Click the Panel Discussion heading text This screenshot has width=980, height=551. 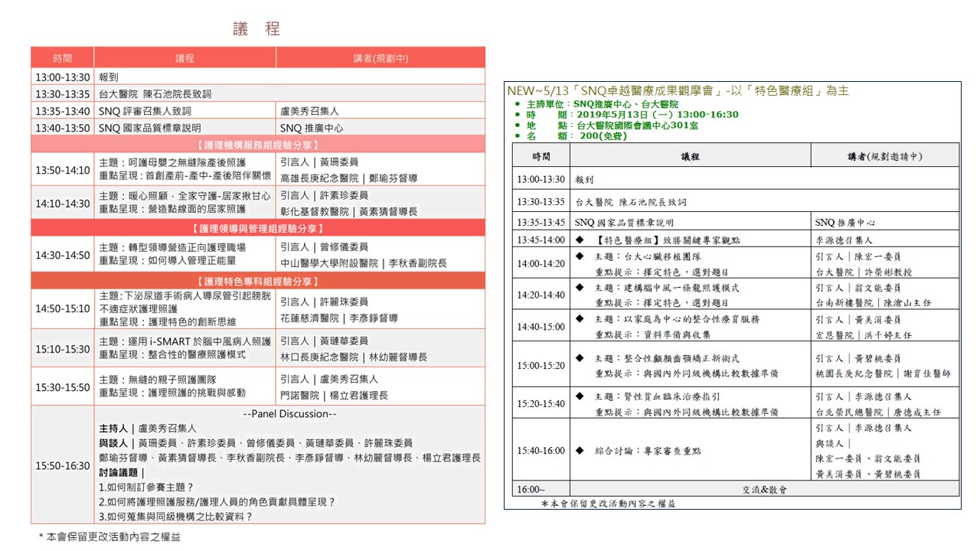[289, 414]
